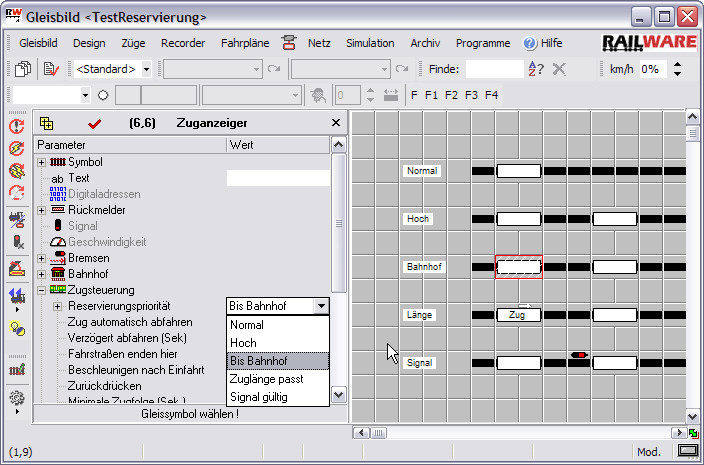Image resolution: width=704 pixels, height=465 pixels.
Task: Click the single lightning bolt circle icon
Action: (17, 149)
